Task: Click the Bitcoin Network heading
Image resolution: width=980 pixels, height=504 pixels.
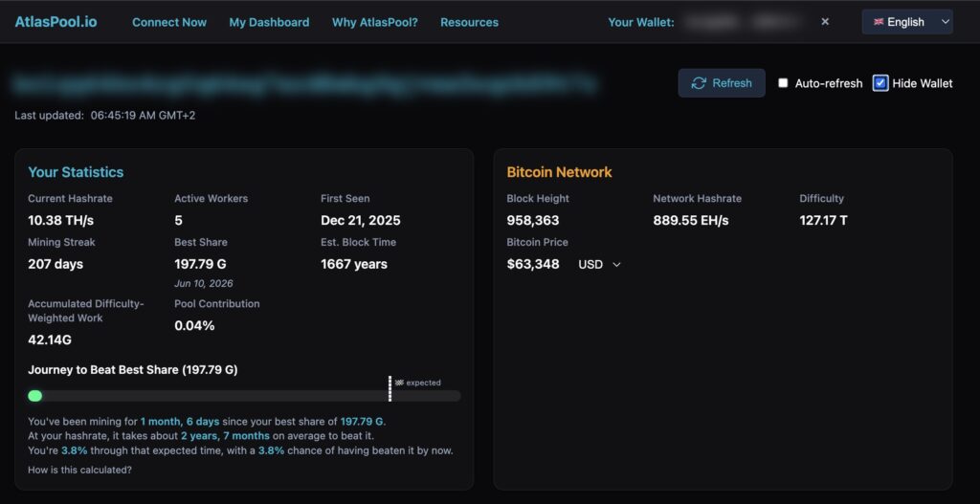Action: coord(559,172)
